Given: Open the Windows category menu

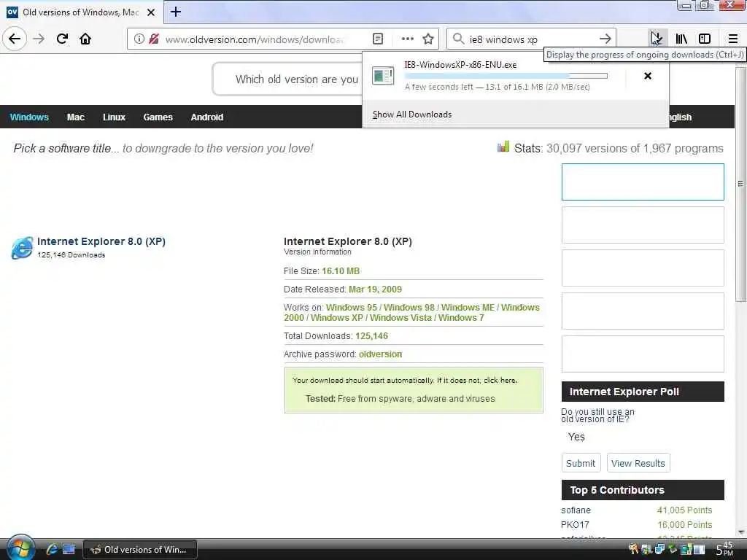Looking at the screenshot, I should coord(29,117).
